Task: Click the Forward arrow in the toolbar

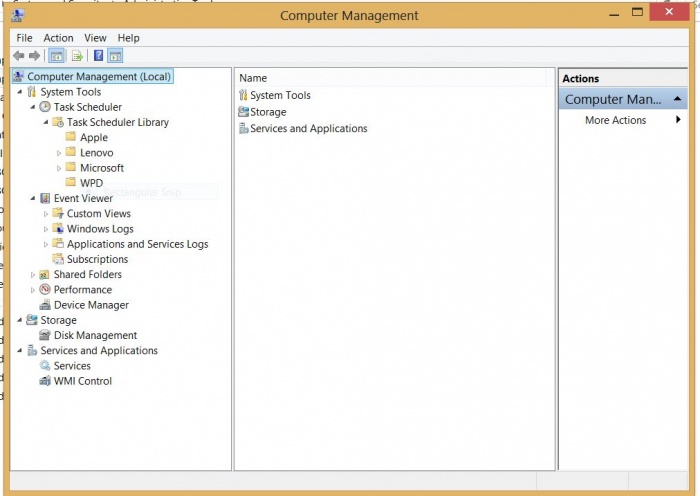Action: [35, 56]
